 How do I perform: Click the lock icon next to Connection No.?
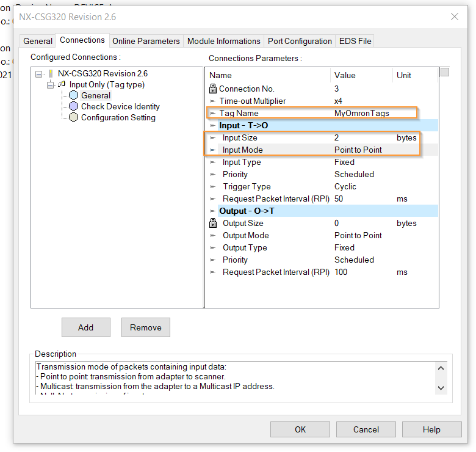[x=213, y=89]
